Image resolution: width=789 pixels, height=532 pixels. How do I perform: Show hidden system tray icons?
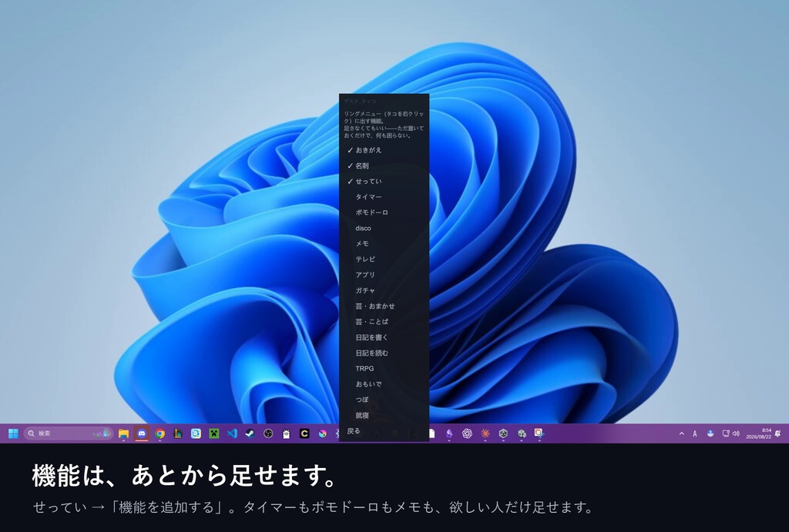tap(681, 433)
